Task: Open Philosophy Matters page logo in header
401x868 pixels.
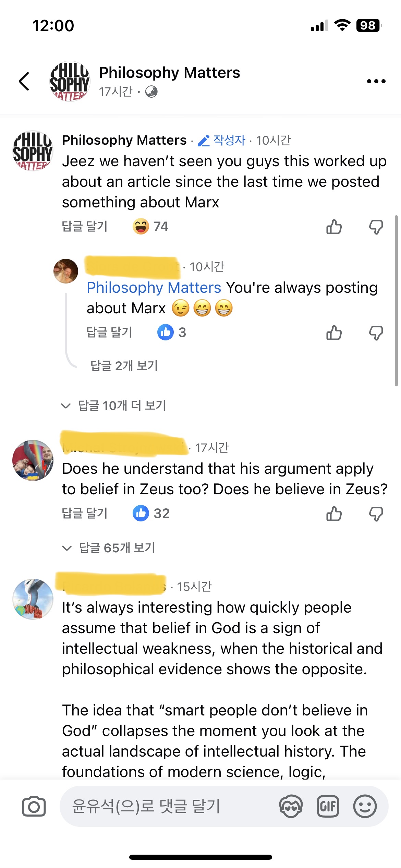Action: (70, 82)
